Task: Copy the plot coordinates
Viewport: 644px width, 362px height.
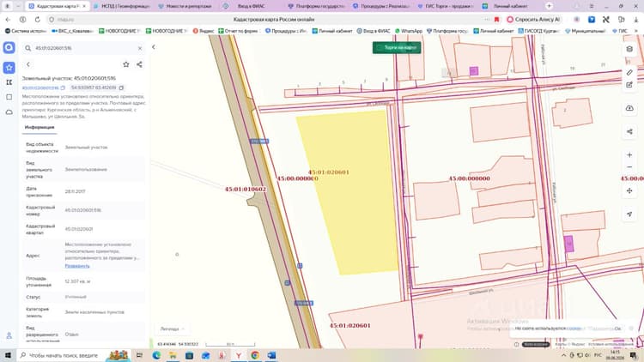Action: pyautogui.click(x=121, y=87)
